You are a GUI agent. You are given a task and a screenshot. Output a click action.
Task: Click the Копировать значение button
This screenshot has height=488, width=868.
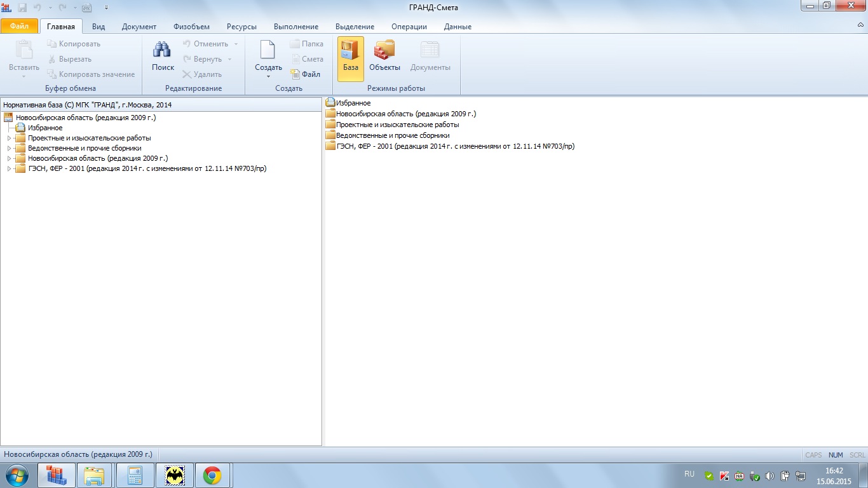coord(91,74)
